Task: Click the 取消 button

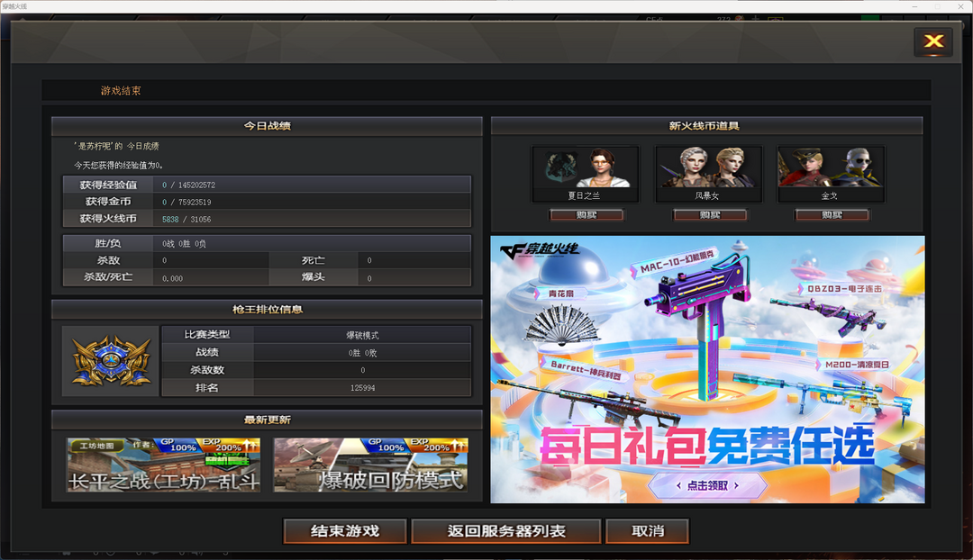Action: (647, 531)
